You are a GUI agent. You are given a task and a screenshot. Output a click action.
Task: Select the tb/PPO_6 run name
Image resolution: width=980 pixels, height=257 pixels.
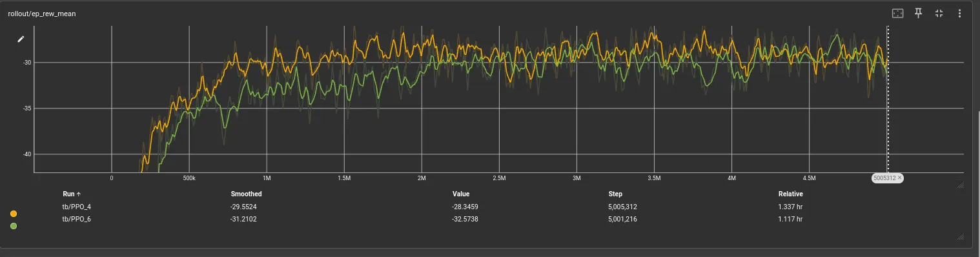coord(76,219)
